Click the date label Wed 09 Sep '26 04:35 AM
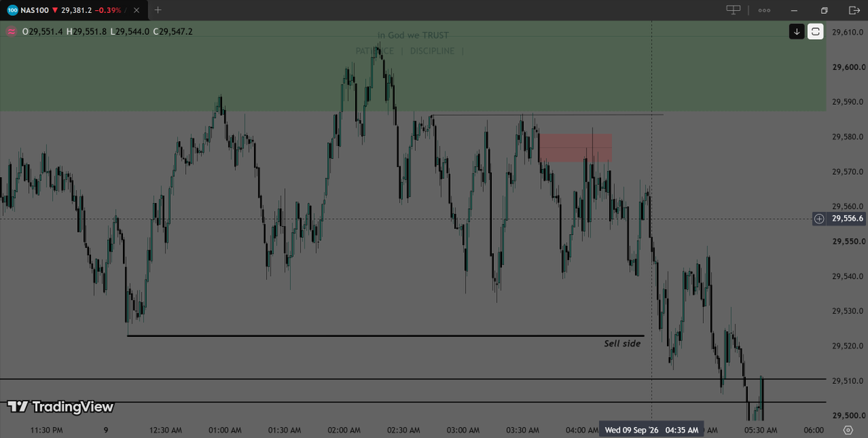 652,430
